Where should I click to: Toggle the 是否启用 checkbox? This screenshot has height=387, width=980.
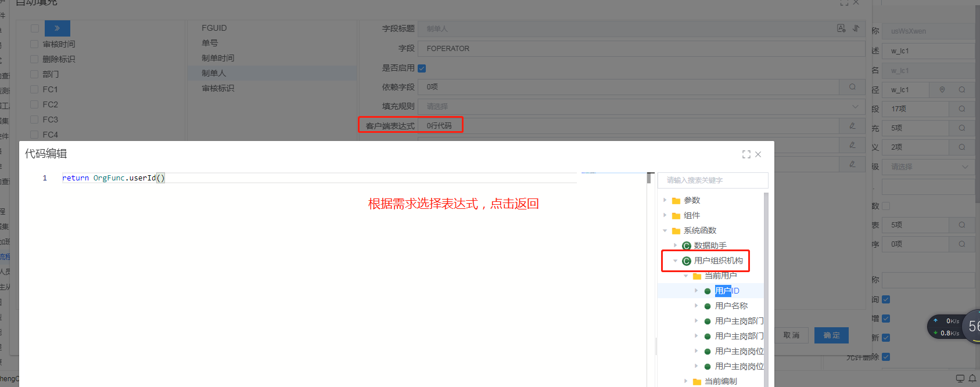point(422,68)
